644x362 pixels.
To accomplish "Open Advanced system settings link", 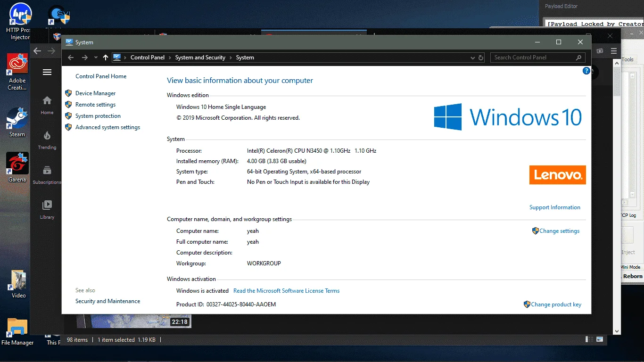I will tap(107, 127).
